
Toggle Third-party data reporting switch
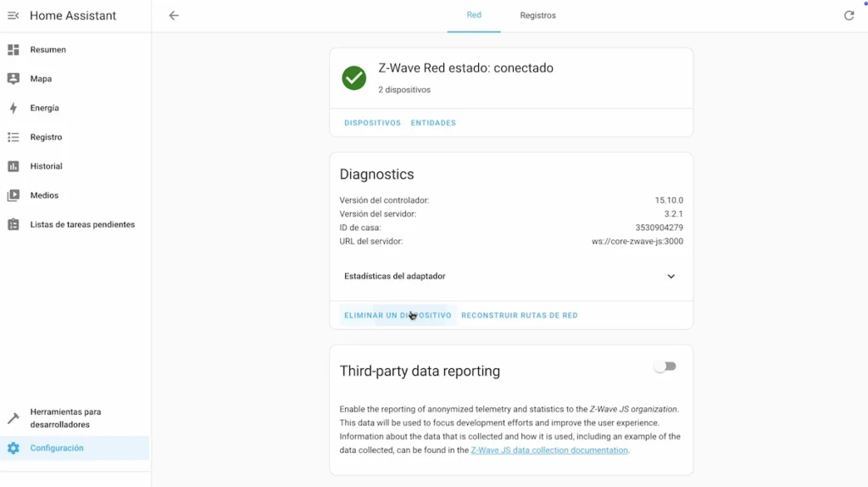pos(665,367)
